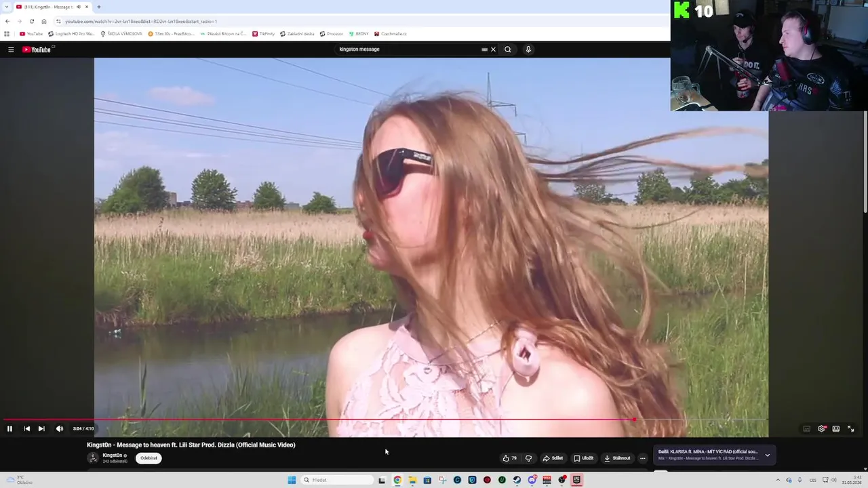This screenshot has width=868, height=488.
Task: Subscribe with the Odebírat button
Action: click(149, 458)
